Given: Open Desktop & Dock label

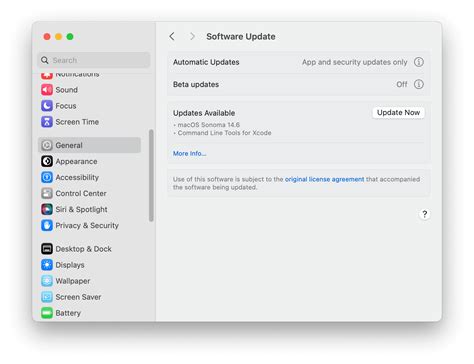Looking at the screenshot, I should 83,249.
